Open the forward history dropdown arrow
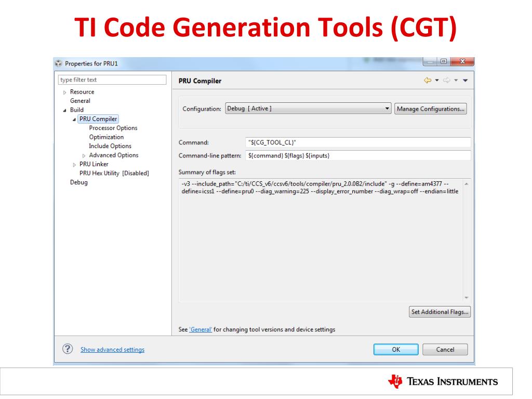This screenshot has width=532, height=399. pyautogui.click(x=456, y=81)
